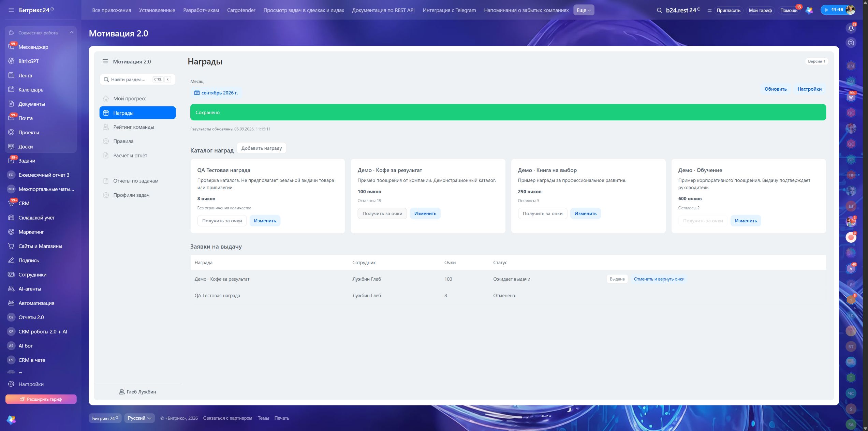Open Доски boards section
868x431 pixels.
[x=26, y=147]
